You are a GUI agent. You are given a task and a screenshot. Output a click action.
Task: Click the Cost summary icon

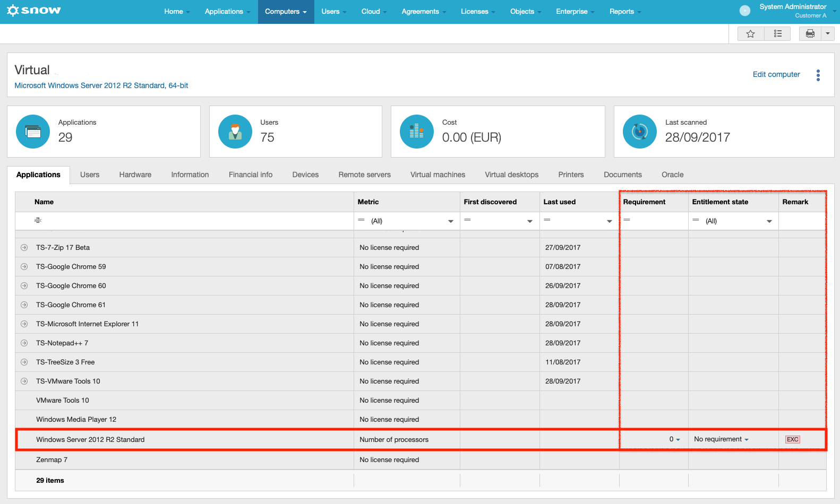[x=417, y=132]
